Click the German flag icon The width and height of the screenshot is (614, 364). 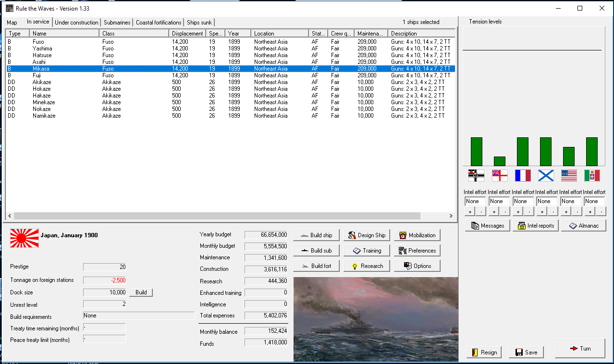tap(476, 176)
